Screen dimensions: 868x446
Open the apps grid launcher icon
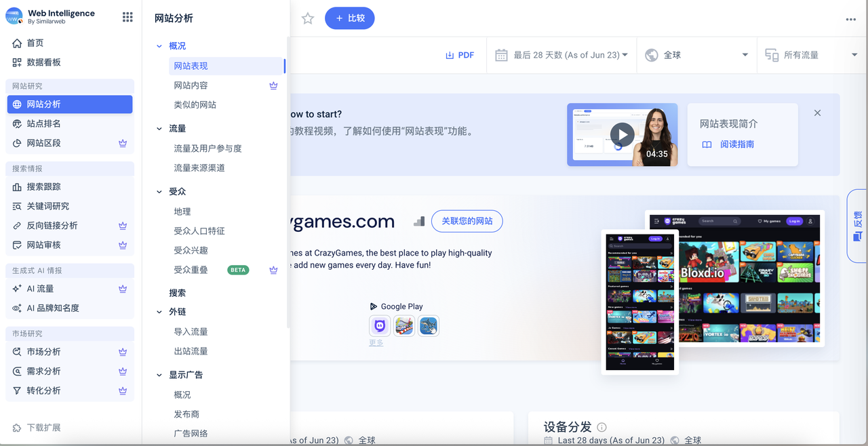coord(127,17)
